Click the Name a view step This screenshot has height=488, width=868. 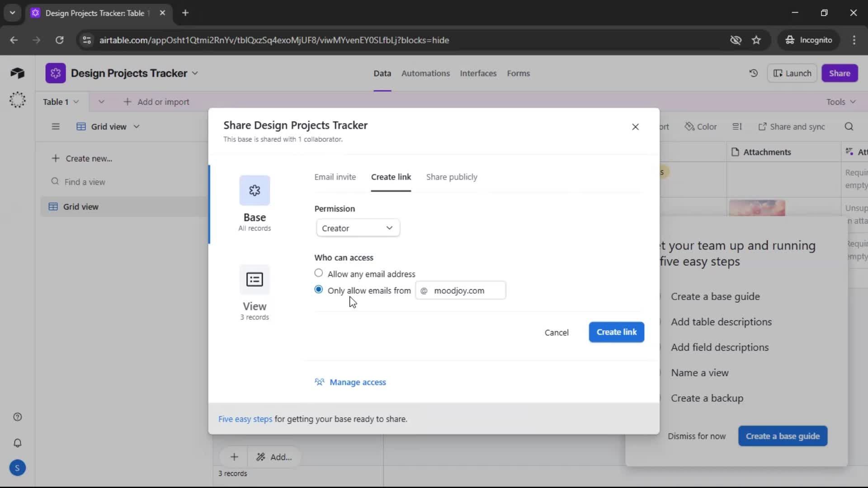pyautogui.click(x=699, y=373)
